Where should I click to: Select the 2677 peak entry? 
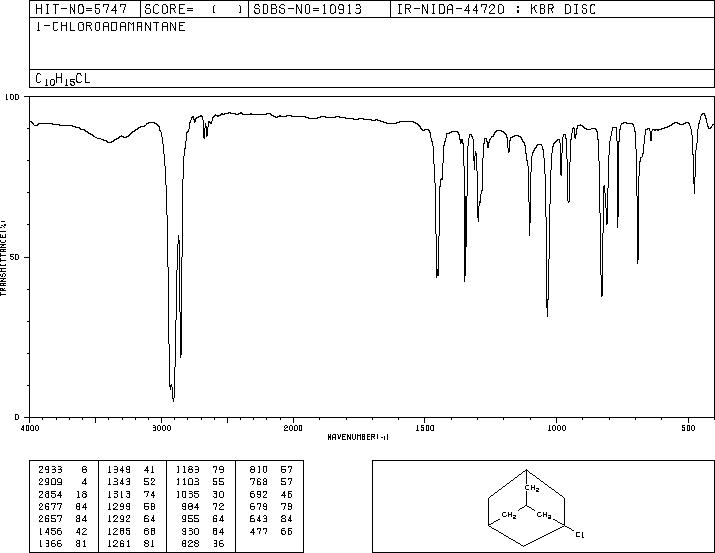(x=63, y=506)
